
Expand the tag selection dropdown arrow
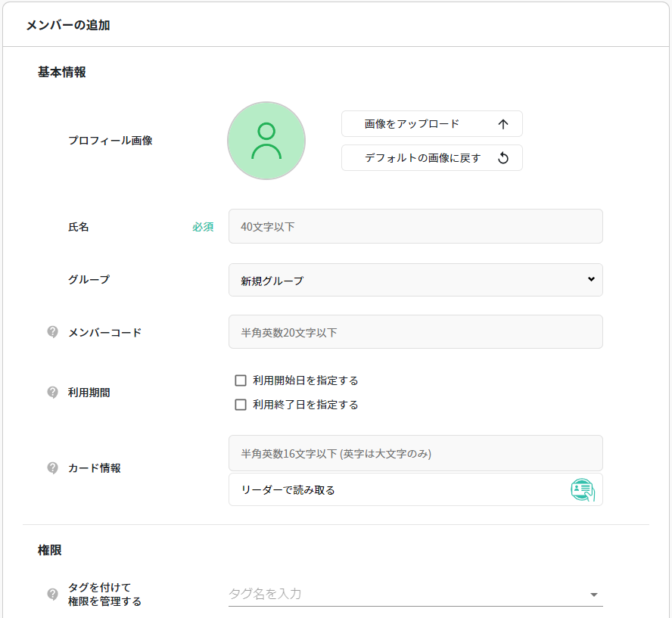pyautogui.click(x=595, y=594)
